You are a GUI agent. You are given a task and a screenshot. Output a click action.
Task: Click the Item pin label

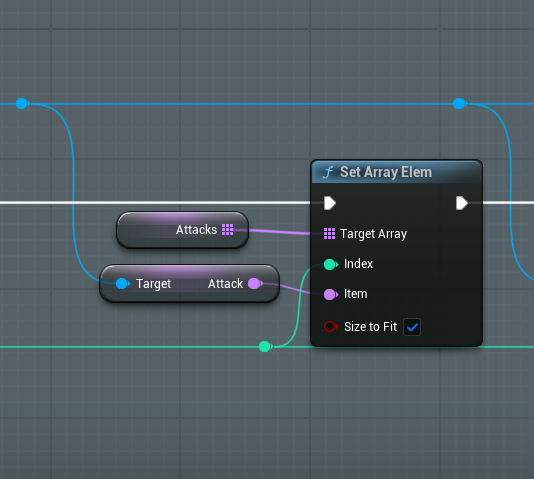pyautogui.click(x=356, y=294)
